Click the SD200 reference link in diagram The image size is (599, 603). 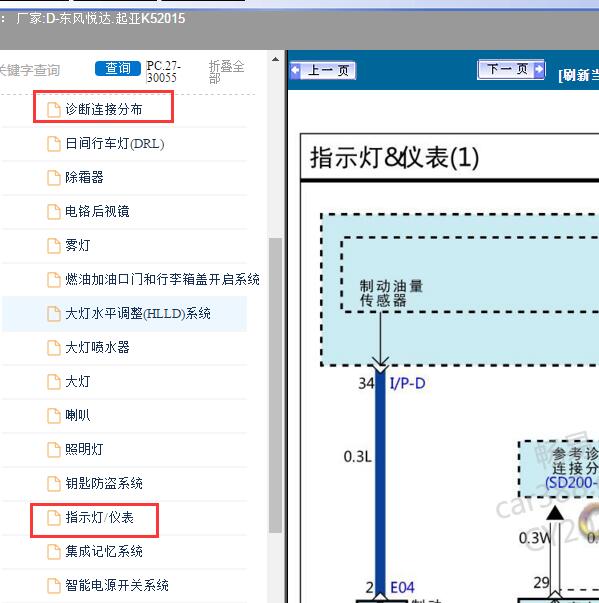[x=572, y=482]
